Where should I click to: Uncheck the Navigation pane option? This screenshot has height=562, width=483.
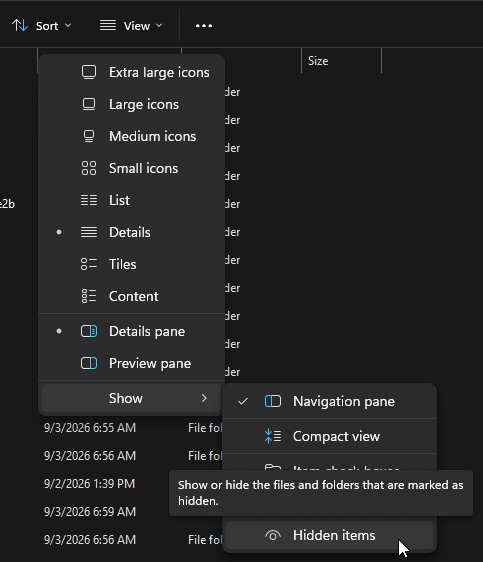[x=329, y=401]
